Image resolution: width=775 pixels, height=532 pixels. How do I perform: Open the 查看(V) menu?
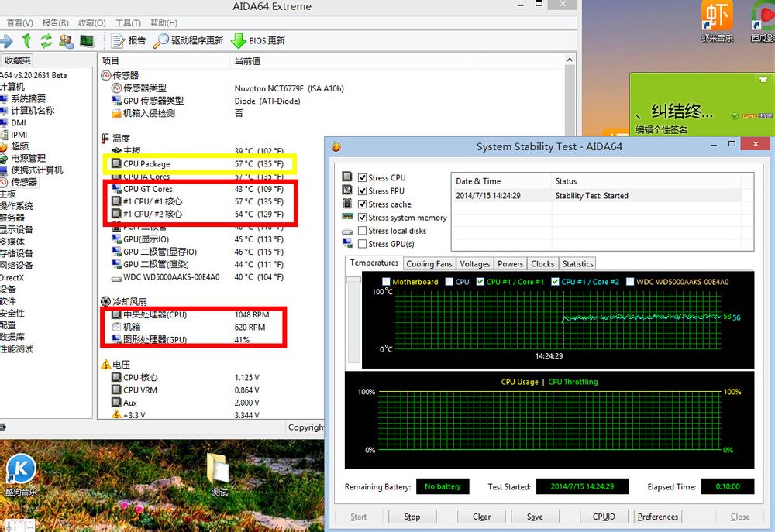pos(19,22)
